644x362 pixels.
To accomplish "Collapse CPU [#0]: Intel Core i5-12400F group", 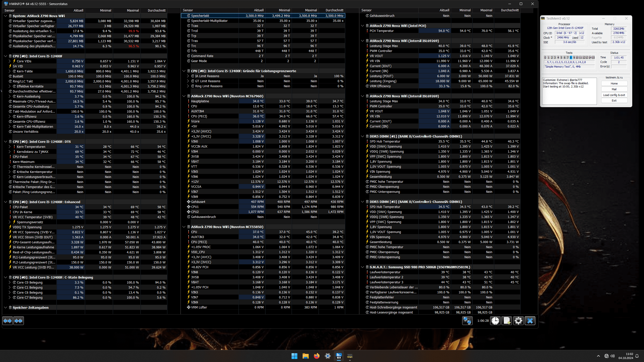I will [6, 56].
